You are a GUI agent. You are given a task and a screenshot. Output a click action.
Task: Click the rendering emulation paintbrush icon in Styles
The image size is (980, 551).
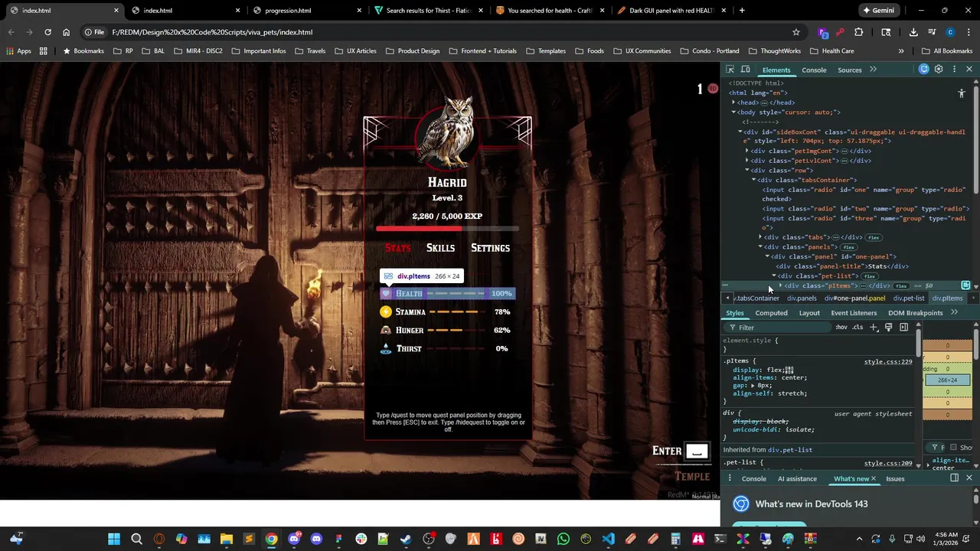[x=888, y=328]
